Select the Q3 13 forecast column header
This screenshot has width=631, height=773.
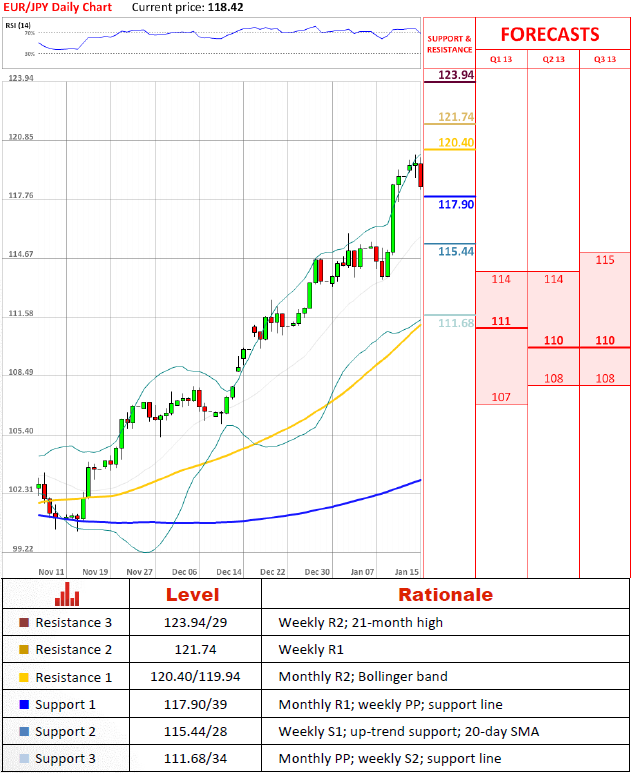pos(605,59)
